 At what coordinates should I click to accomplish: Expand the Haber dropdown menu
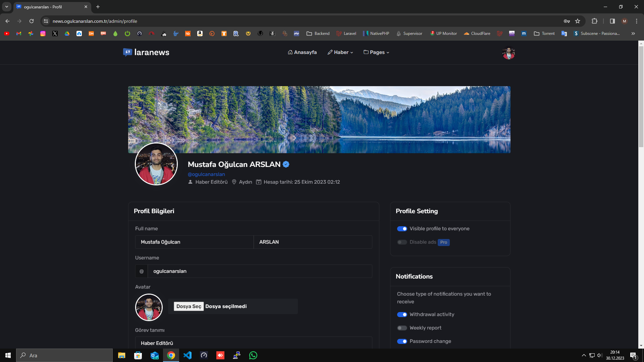340,52
